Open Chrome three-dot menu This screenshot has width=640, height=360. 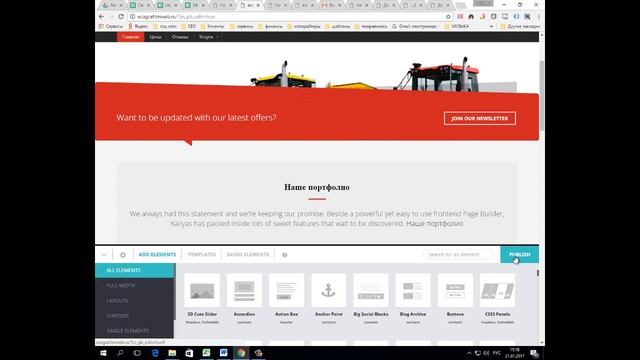click(x=539, y=16)
